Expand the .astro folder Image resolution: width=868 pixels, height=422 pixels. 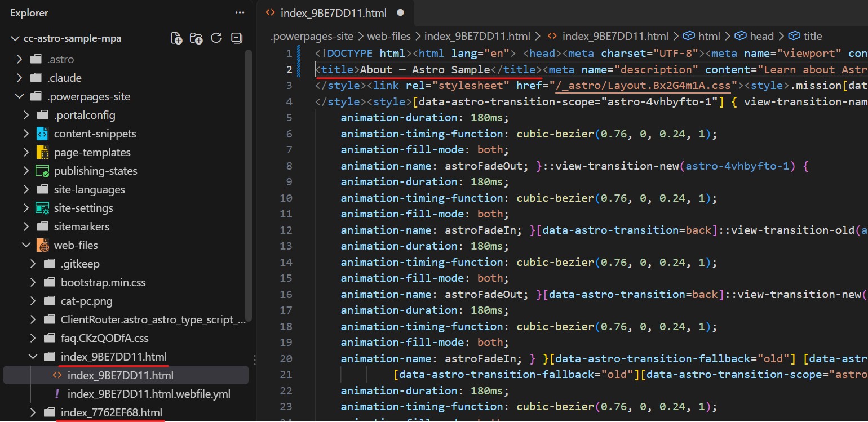(x=19, y=59)
